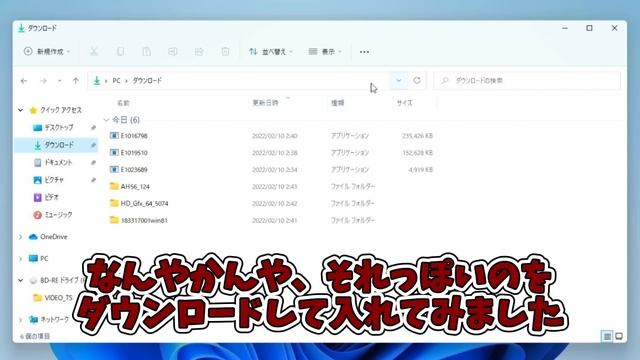Expand the PC tree node
This screenshot has height=360, width=640.
tap(20, 259)
